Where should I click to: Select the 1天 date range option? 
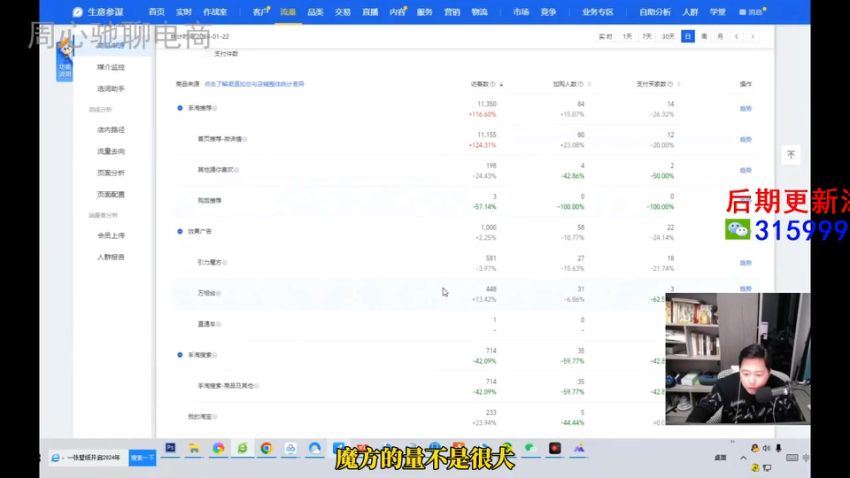pyautogui.click(x=627, y=36)
